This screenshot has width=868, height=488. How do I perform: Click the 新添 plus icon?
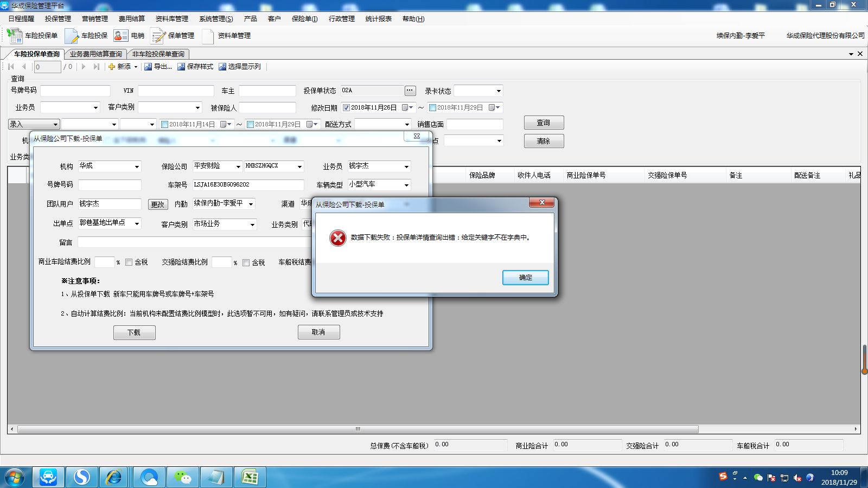click(x=112, y=67)
